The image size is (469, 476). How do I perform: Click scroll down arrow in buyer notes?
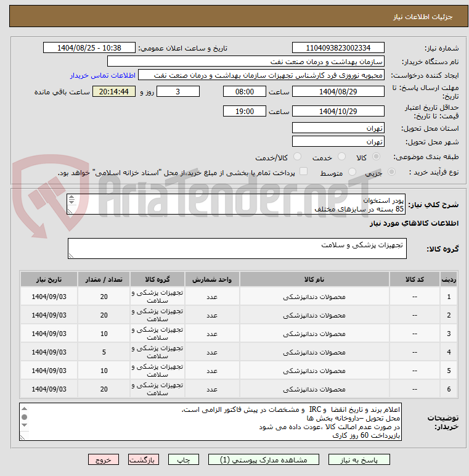click(25, 425)
